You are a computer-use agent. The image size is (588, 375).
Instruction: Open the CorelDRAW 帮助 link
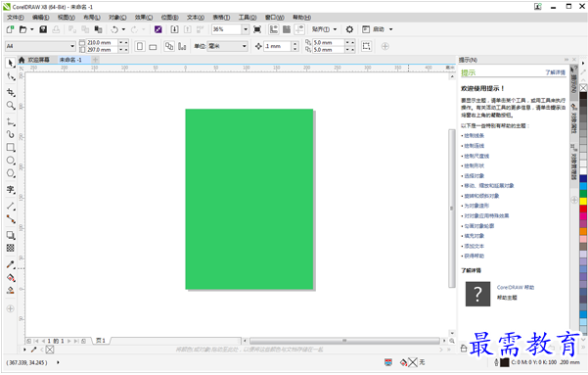click(516, 287)
